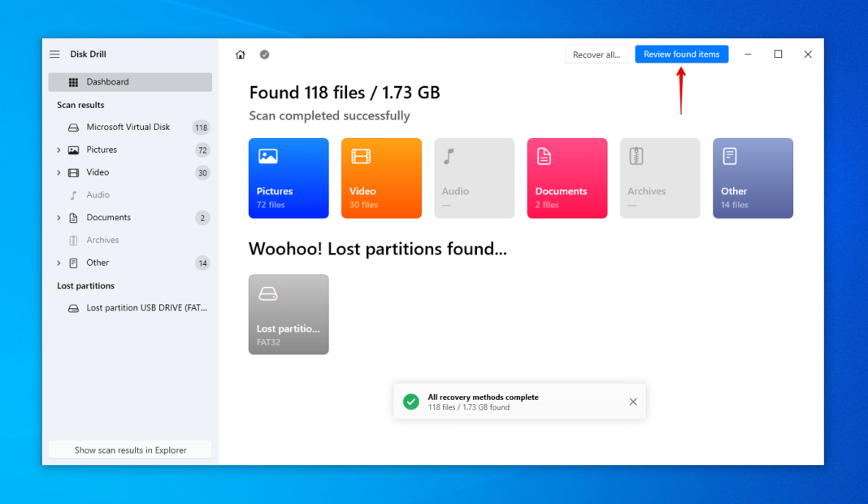This screenshot has width=868, height=504.
Task: Expand the Pictures category in sidebar
Action: click(x=58, y=150)
